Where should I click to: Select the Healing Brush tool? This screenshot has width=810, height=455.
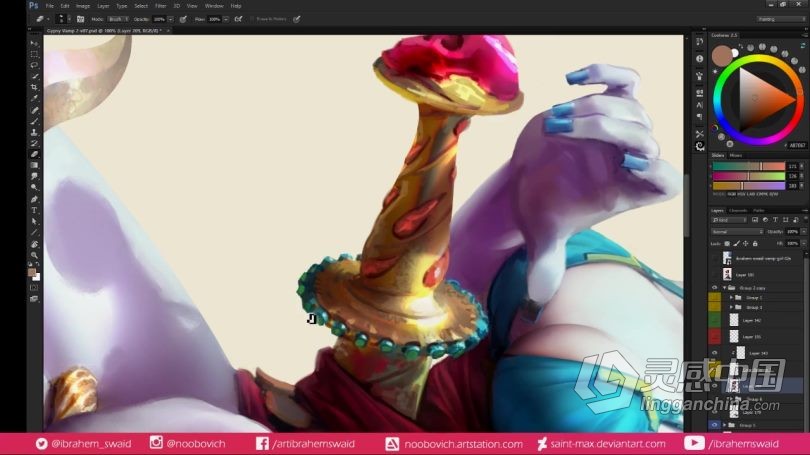click(34, 110)
